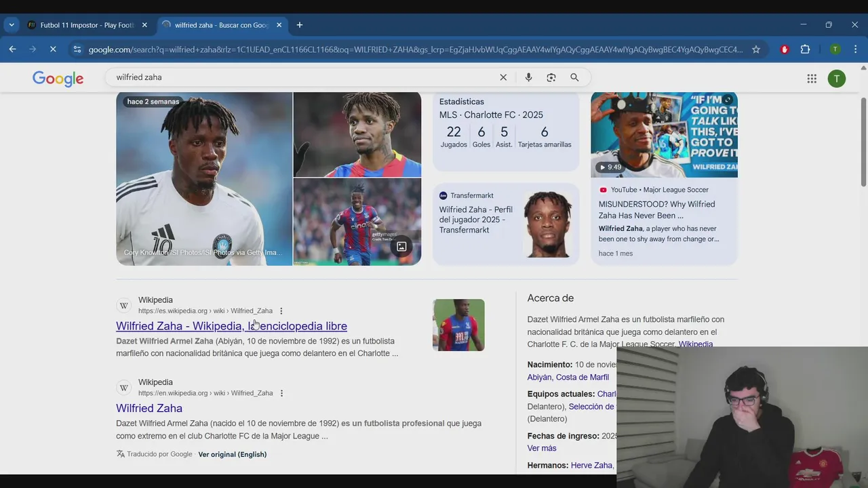Click the Selección de link in Equipos actuales
Viewport: 868px width, 488px height.
[592, 407]
